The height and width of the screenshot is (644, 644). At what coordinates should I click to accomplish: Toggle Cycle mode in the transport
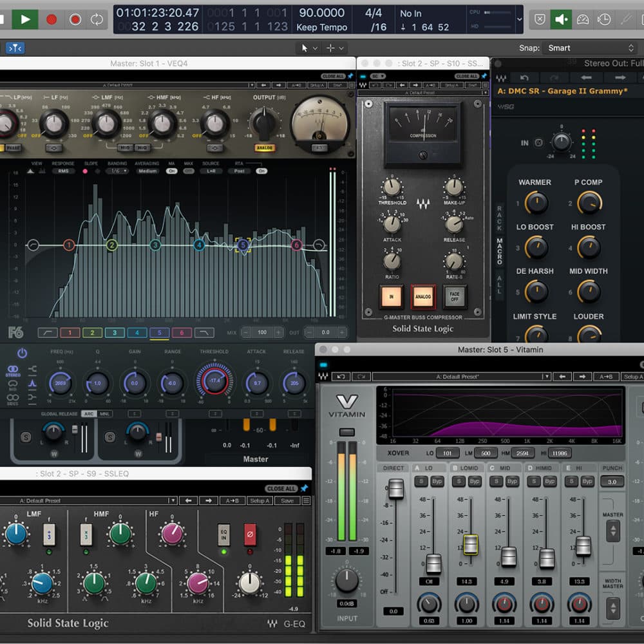coord(97,19)
